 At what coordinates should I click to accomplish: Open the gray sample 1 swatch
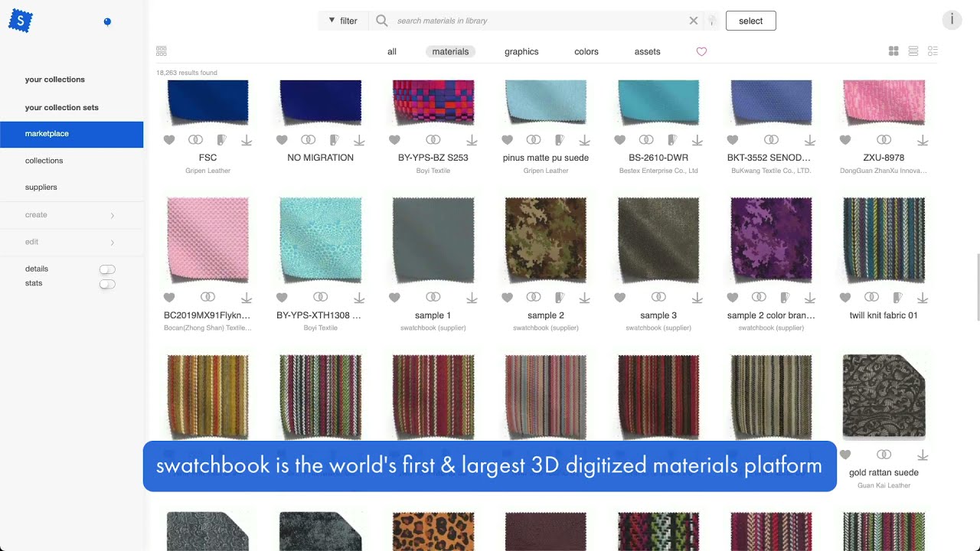coord(433,240)
